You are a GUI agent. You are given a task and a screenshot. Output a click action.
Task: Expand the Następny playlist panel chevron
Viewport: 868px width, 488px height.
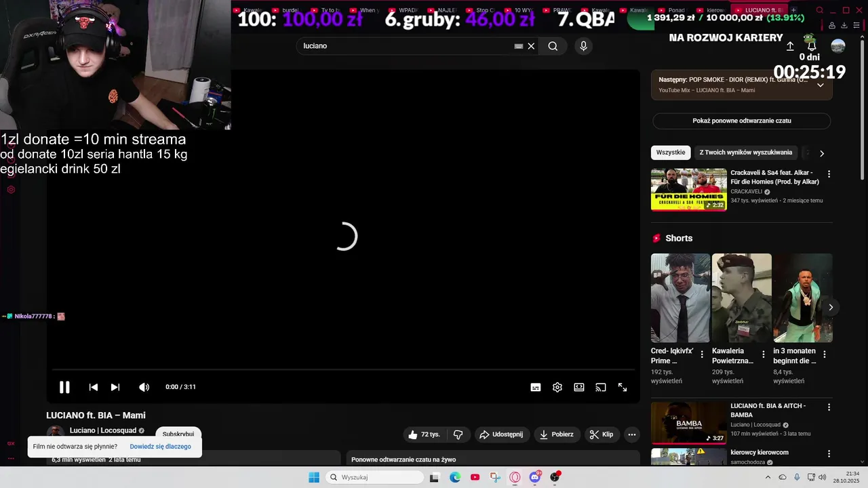coord(820,85)
